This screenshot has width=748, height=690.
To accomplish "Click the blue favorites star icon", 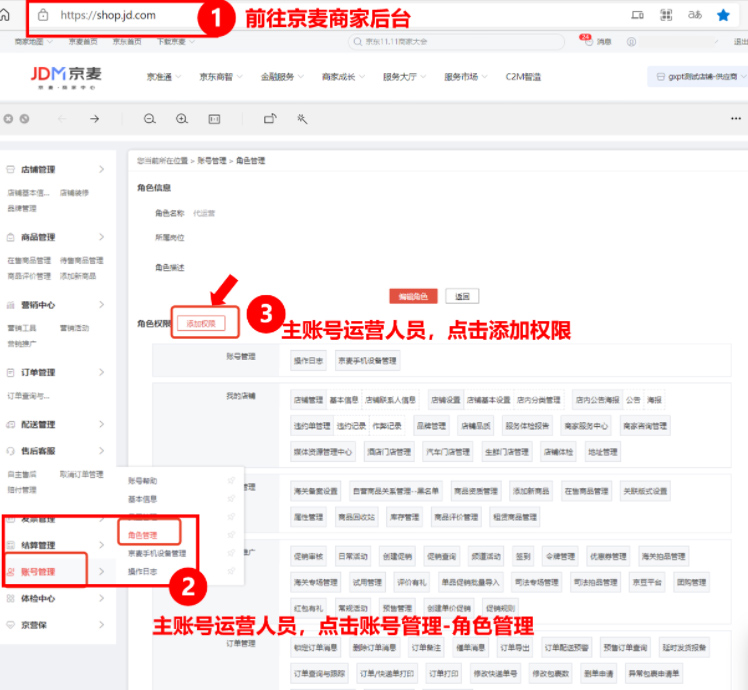I will coord(723,15).
